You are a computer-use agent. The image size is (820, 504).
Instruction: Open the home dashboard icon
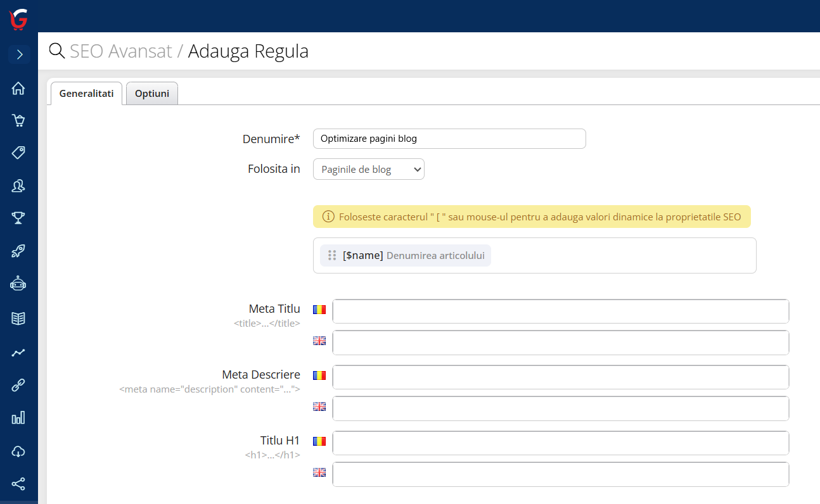pyautogui.click(x=18, y=88)
